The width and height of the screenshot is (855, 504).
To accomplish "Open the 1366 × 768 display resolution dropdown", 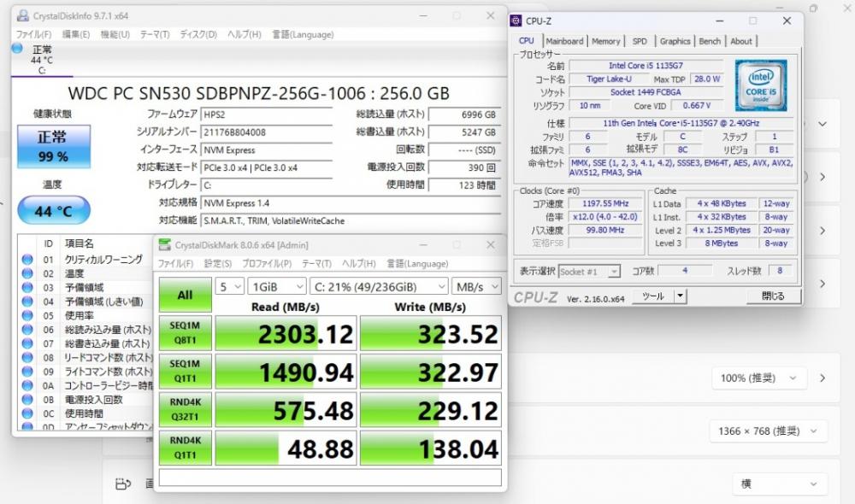I will (769, 431).
